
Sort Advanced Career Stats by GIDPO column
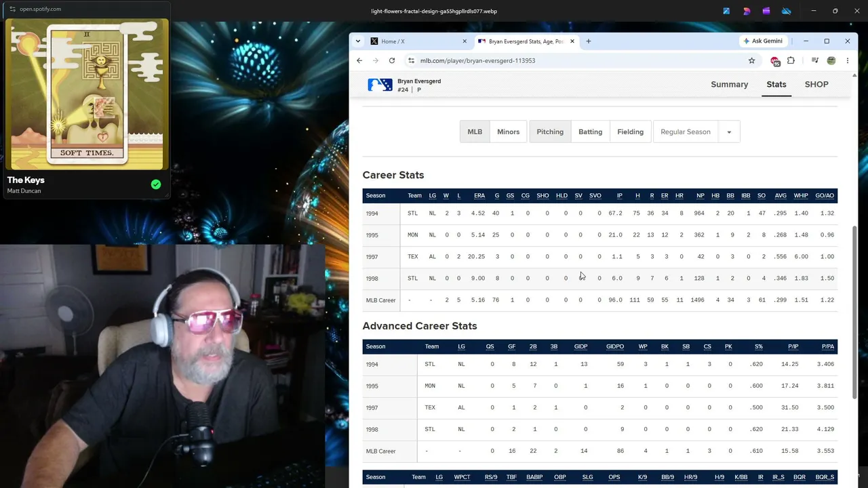(615, 346)
